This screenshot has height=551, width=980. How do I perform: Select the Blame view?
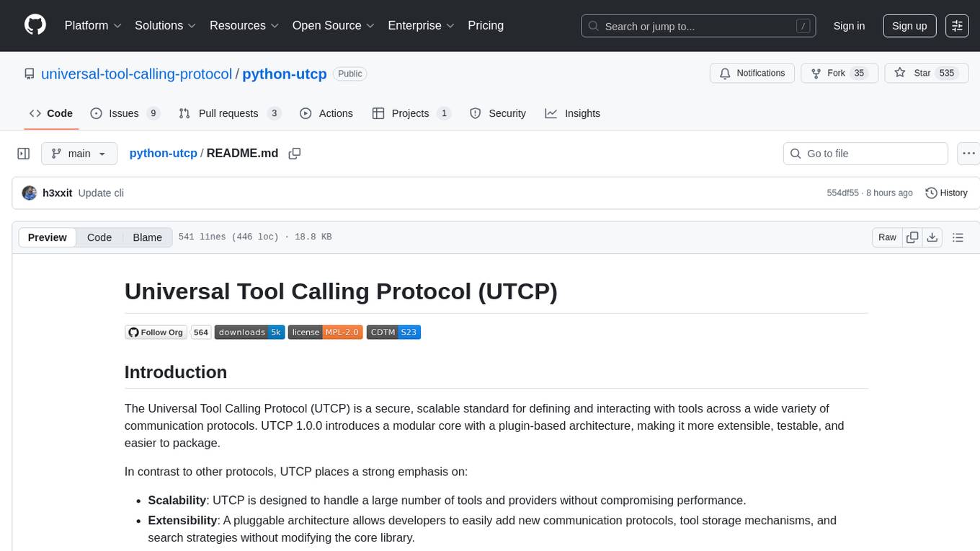[147, 237]
